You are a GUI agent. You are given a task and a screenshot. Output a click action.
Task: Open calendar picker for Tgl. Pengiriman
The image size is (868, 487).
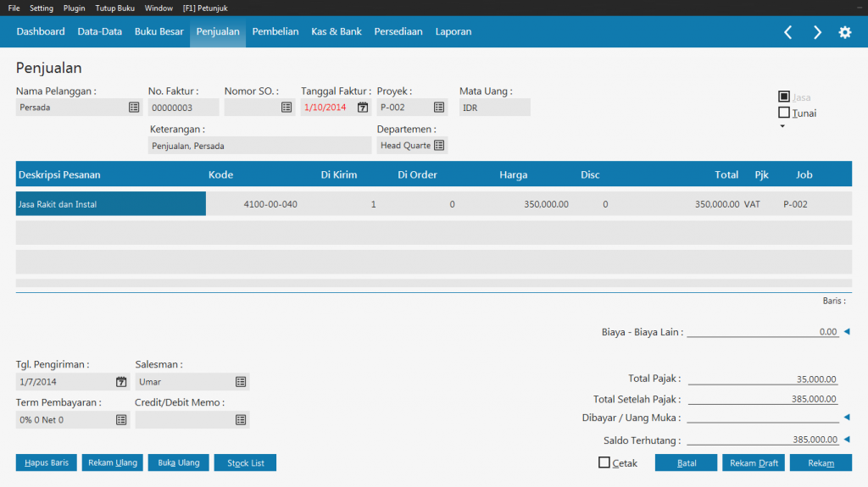click(x=121, y=382)
